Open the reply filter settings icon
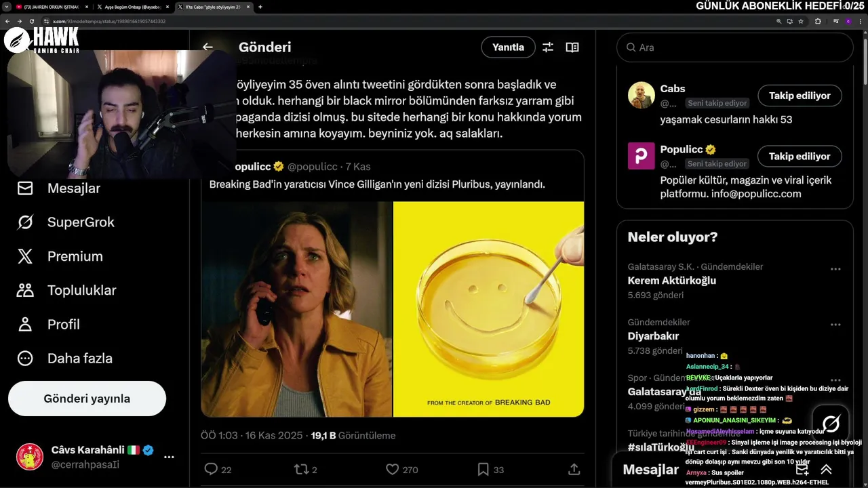 [548, 47]
